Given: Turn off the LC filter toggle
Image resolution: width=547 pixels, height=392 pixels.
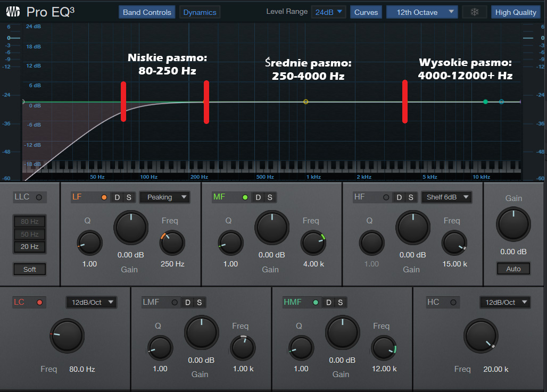Looking at the screenshot, I should 39,302.
